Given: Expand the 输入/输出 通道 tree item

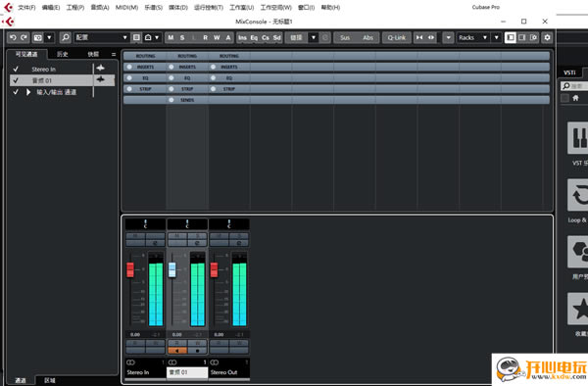Looking at the screenshot, I should point(28,92).
